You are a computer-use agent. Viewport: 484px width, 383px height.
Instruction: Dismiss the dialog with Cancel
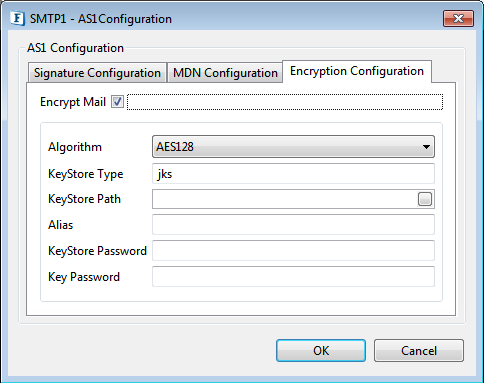419,351
